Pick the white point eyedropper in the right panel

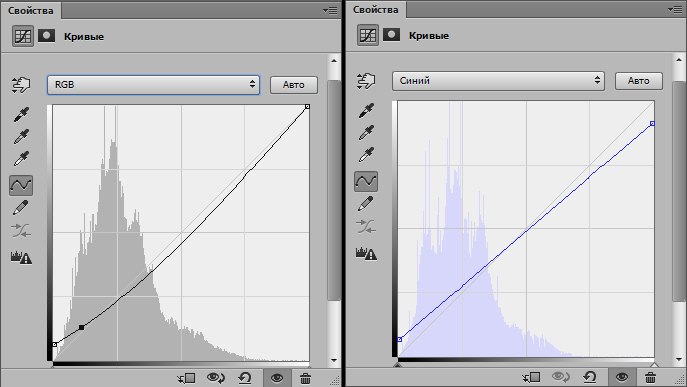point(366,154)
